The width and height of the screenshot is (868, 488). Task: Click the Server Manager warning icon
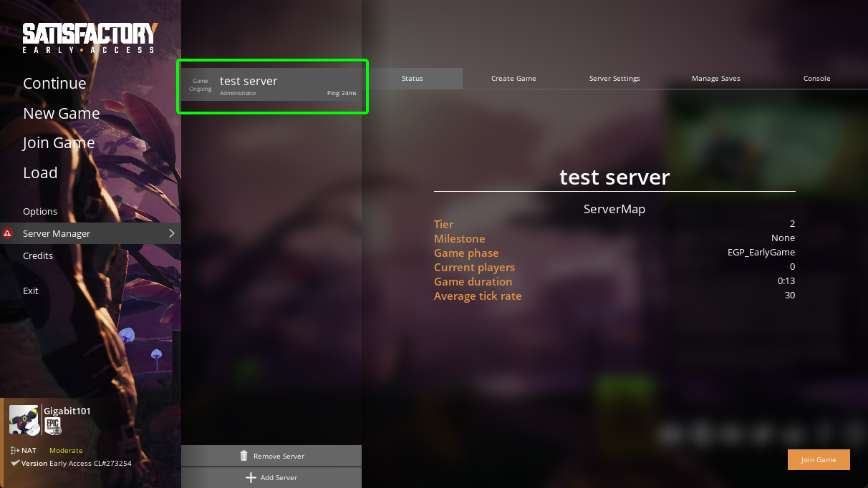(7, 233)
